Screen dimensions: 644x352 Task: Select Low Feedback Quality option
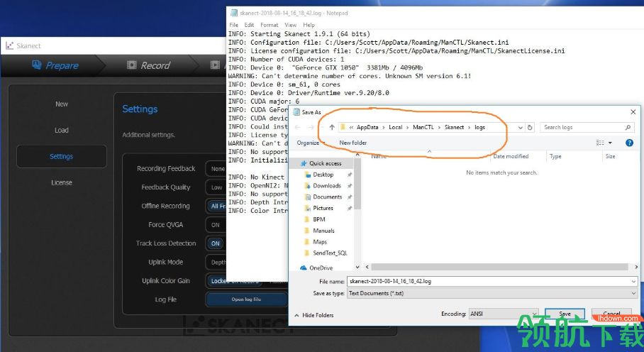coord(216,187)
